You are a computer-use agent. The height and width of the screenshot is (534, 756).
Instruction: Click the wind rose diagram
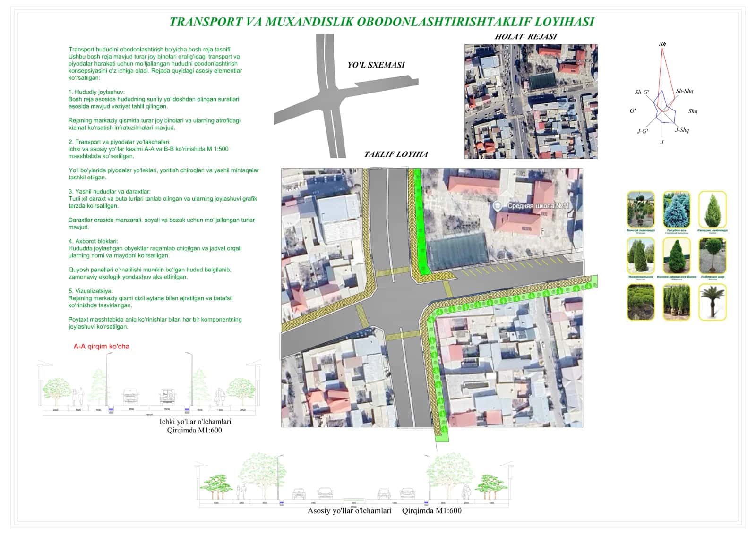tap(664, 93)
